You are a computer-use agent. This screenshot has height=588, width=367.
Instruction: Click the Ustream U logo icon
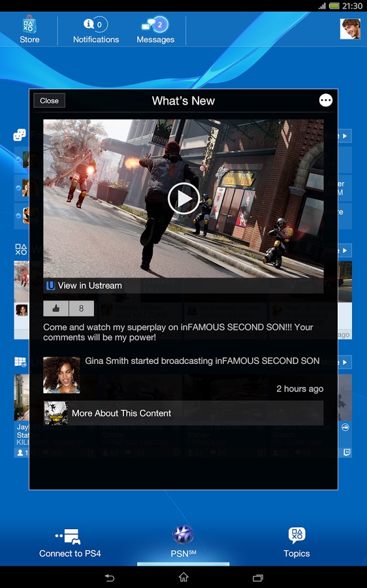coord(50,286)
